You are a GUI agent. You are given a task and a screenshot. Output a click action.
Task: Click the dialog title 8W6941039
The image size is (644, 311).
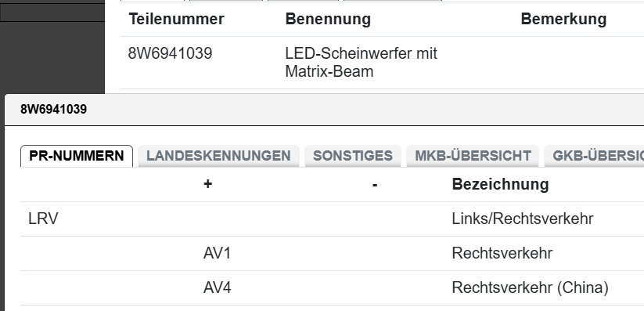[x=53, y=110]
